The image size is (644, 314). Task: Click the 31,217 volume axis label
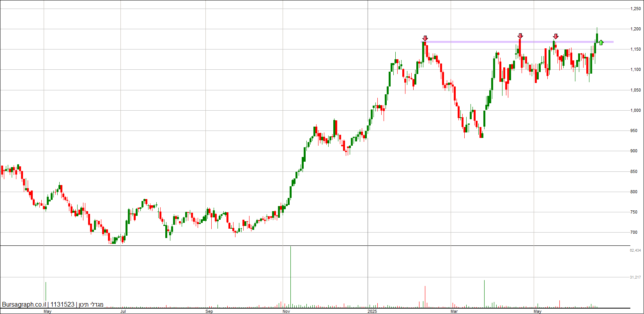click(x=635, y=277)
